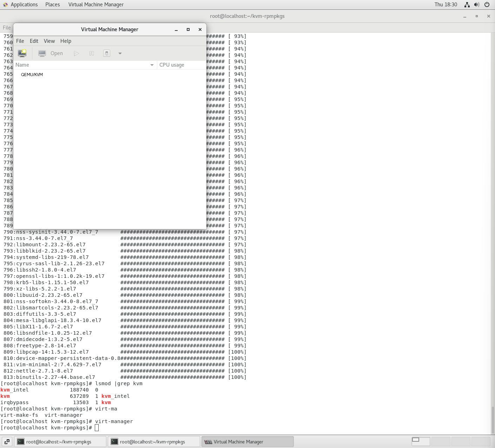Click the Virtual Machine Manager taskbar button
Image resolution: width=495 pixels, height=448 pixels.
click(x=247, y=442)
